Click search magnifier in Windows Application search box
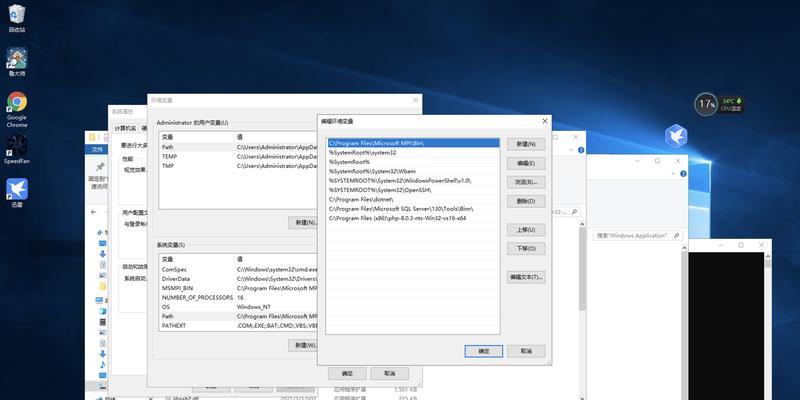800x400 pixels. coord(677,236)
